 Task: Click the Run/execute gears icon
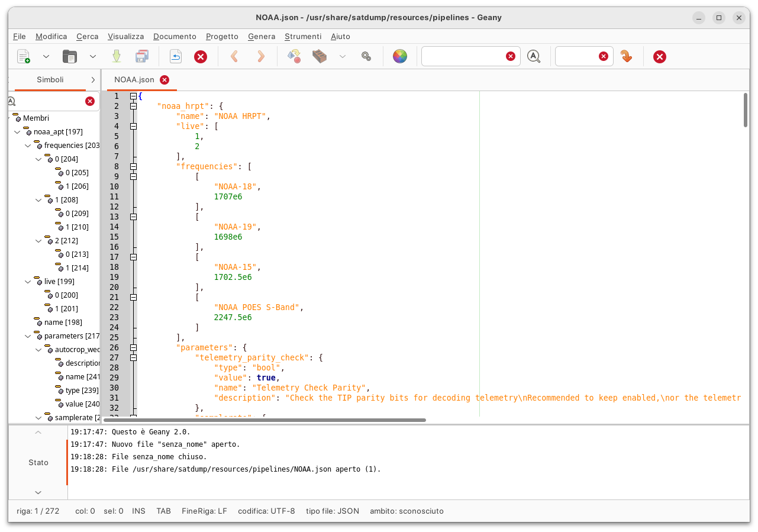coord(366,57)
